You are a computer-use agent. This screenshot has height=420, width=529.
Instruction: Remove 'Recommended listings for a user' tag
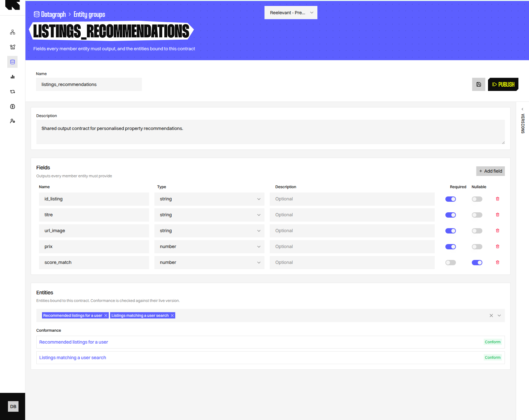tap(106, 315)
